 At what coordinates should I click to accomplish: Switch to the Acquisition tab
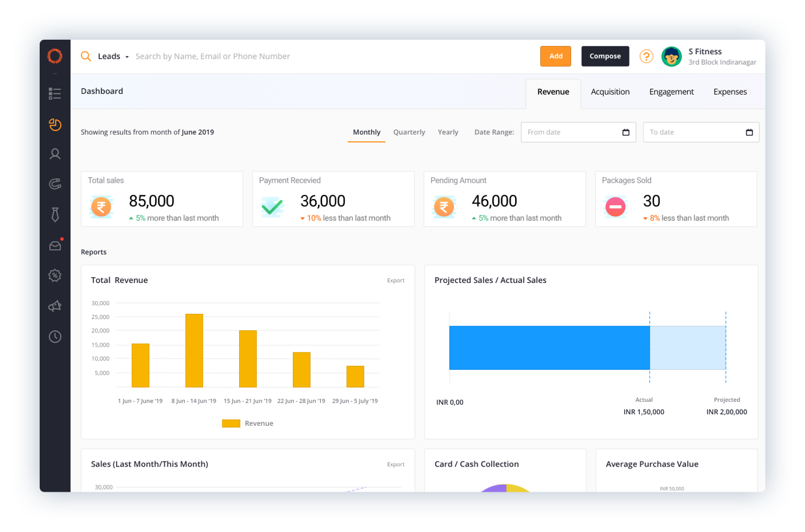[610, 92]
